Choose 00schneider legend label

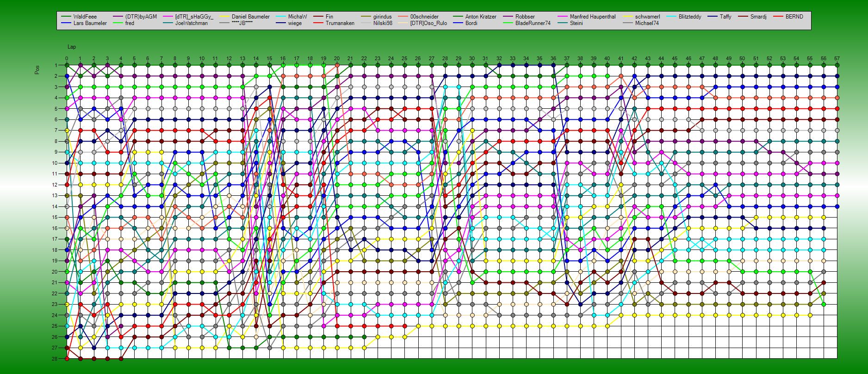tap(424, 17)
